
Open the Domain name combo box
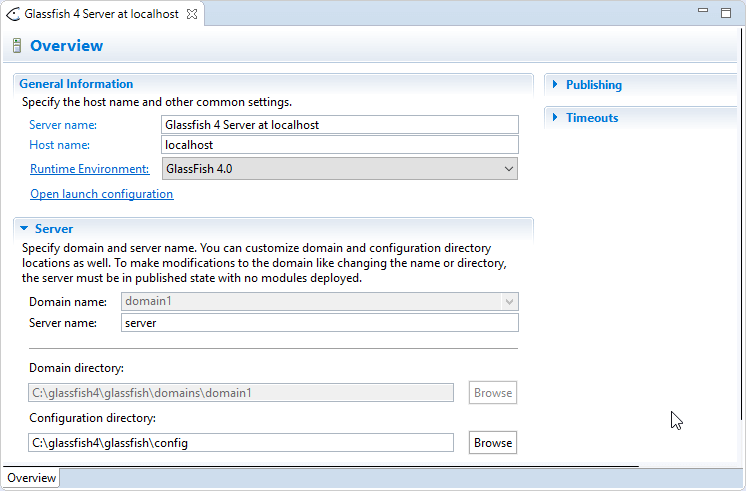pyautogui.click(x=320, y=302)
